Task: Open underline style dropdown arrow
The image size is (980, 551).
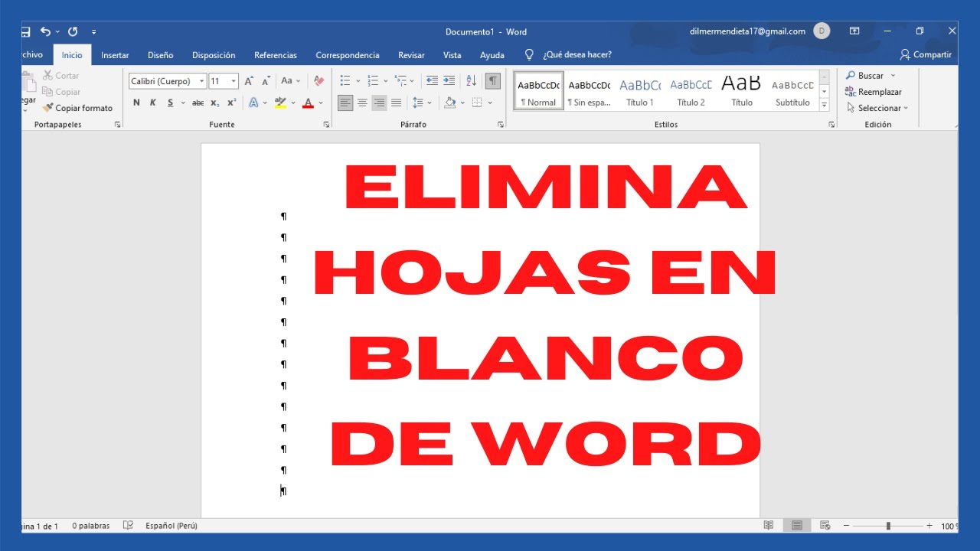Action: click(183, 103)
